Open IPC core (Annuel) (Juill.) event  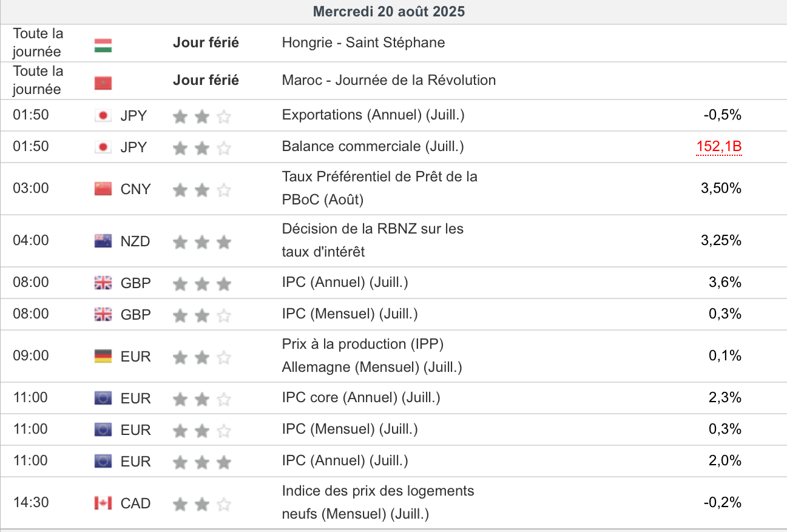tap(361, 397)
